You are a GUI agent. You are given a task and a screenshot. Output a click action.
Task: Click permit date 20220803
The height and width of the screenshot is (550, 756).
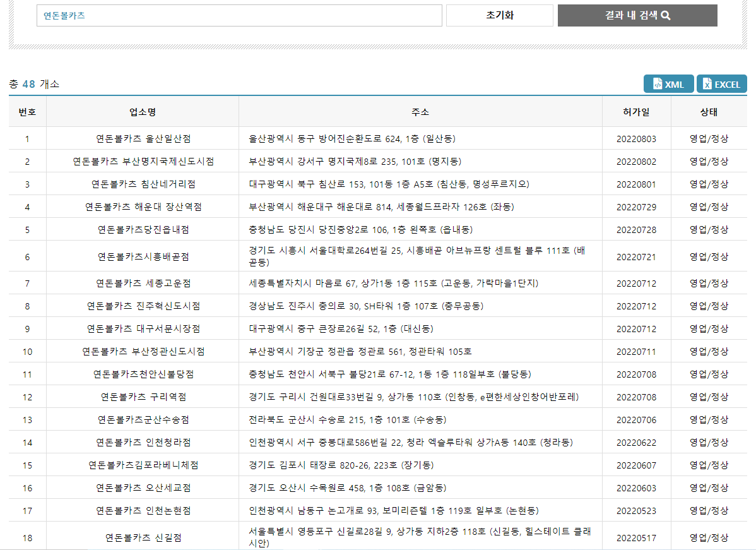point(637,139)
